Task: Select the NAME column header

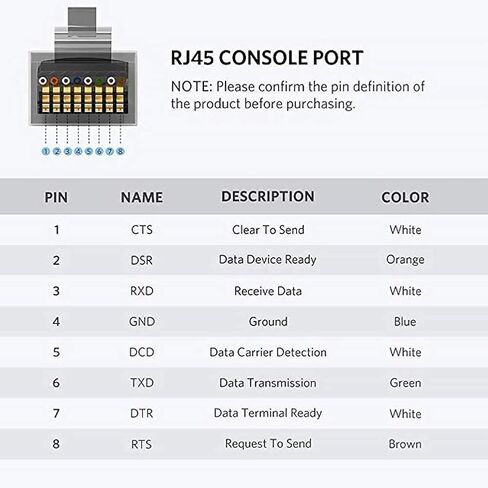Action: click(x=142, y=197)
